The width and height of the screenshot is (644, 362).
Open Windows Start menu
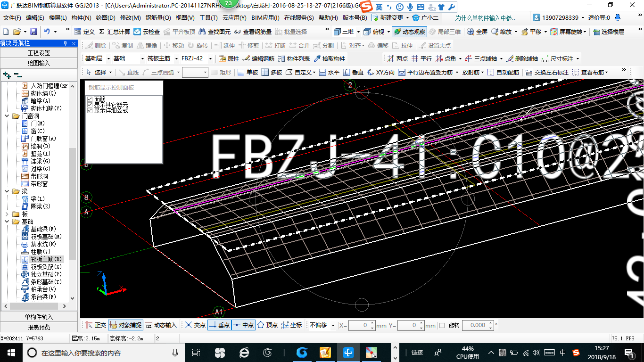11,353
